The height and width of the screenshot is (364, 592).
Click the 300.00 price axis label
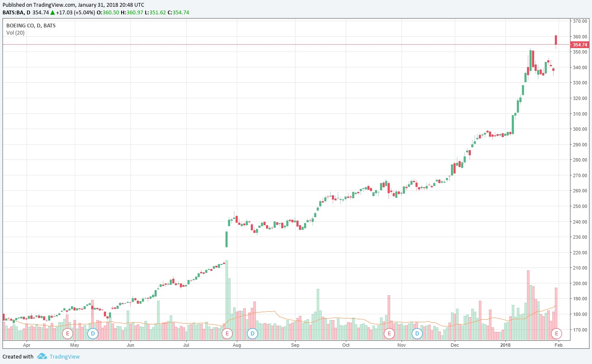tap(579, 129)
